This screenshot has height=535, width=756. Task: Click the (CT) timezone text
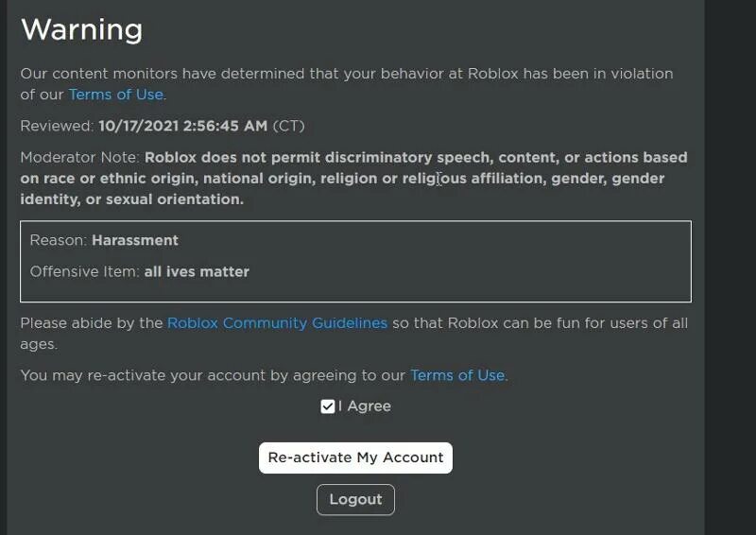pyautogui.click(x=288, y=126)
